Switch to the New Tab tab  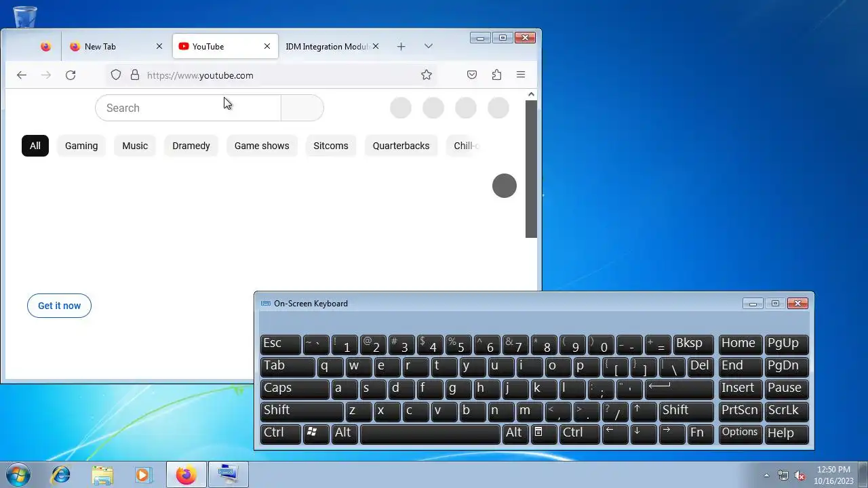tap(115, 46)
